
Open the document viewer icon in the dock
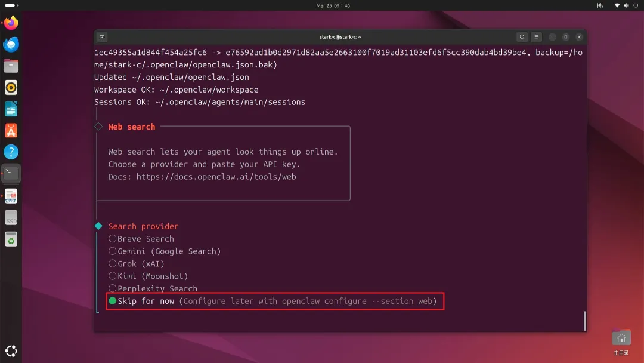click(11, 196)
